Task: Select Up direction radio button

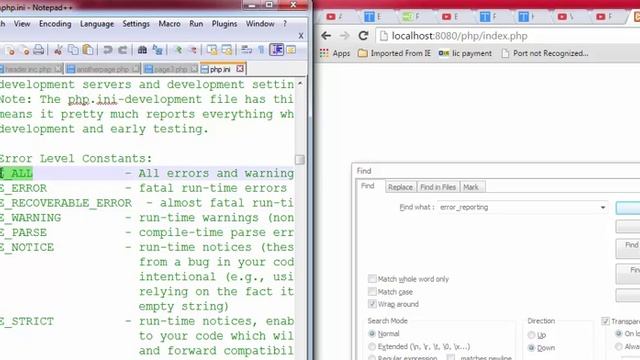Action: click(531, 335)
